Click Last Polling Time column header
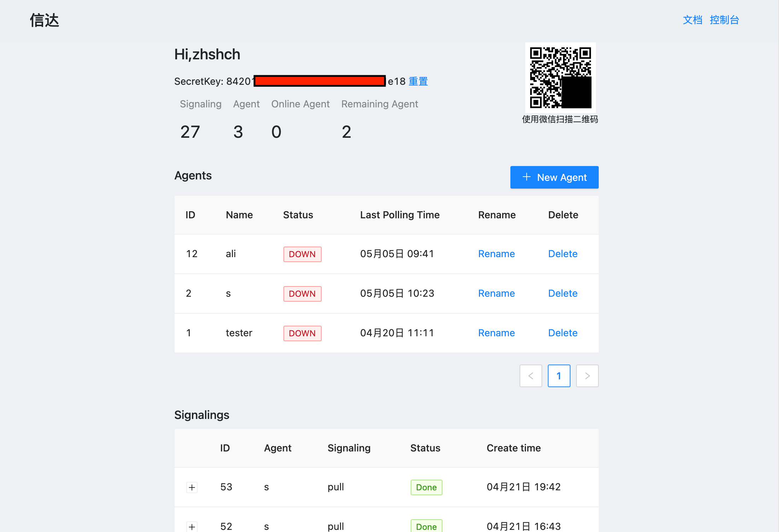The width and height of the screenshot is (779, 532). coord(400,215)
